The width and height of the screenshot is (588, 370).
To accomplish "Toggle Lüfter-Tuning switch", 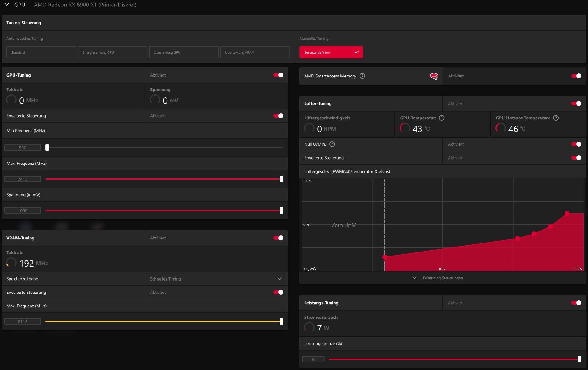I will [576, 103].
